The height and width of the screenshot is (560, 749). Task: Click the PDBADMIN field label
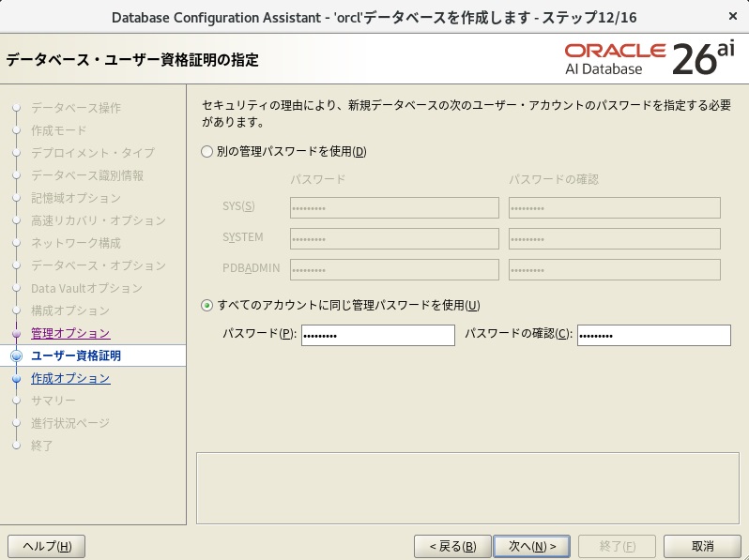click(x=251, y=268)
